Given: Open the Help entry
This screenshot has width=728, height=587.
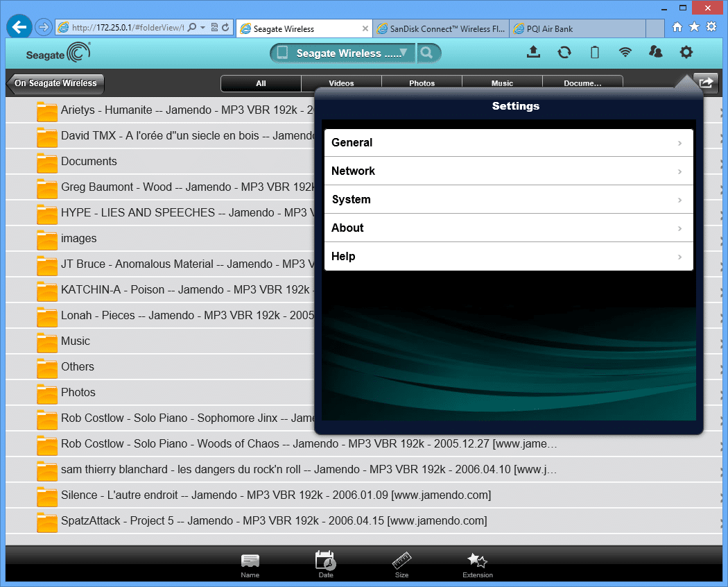Looking at the screenshot, I should (509, 256).
